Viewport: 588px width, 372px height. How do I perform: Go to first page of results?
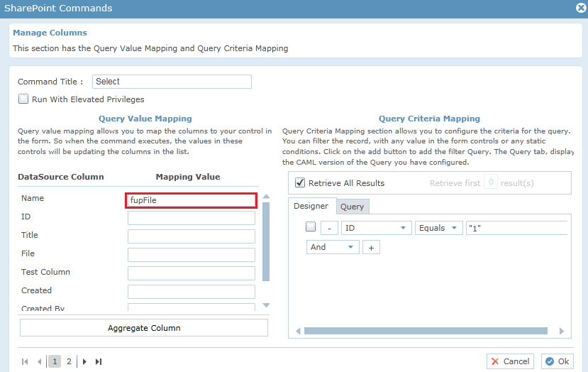tap(25, 361)
